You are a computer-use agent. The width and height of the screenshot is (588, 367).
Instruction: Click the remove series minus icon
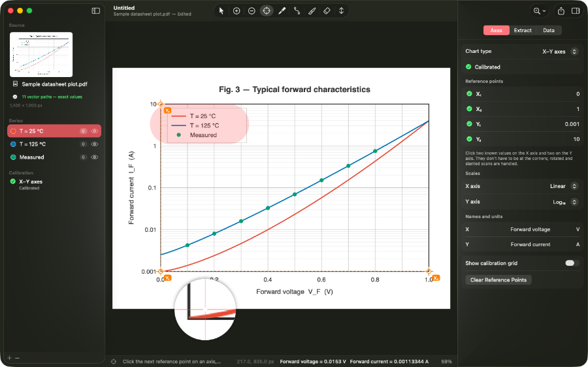coord(17,358)
